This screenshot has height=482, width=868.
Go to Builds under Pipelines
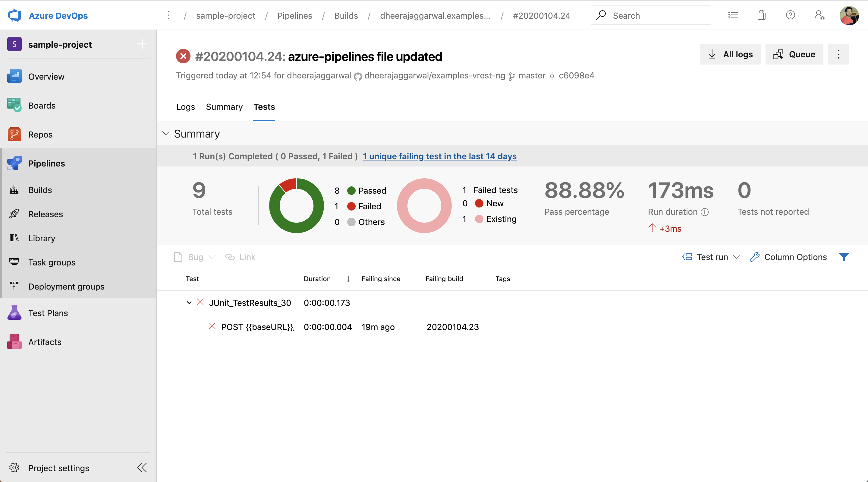click(x=78, y=190)
